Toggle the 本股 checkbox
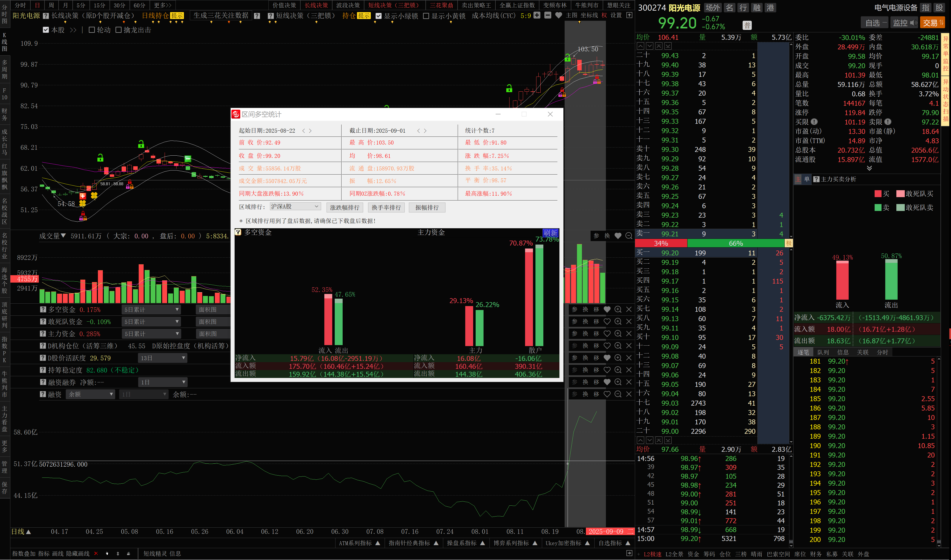 coord(46,30)
